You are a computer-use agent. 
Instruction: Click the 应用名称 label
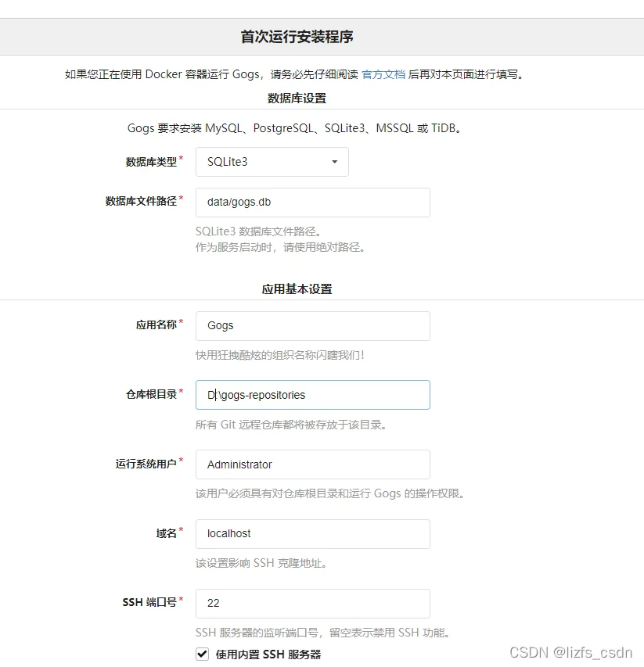157,325
